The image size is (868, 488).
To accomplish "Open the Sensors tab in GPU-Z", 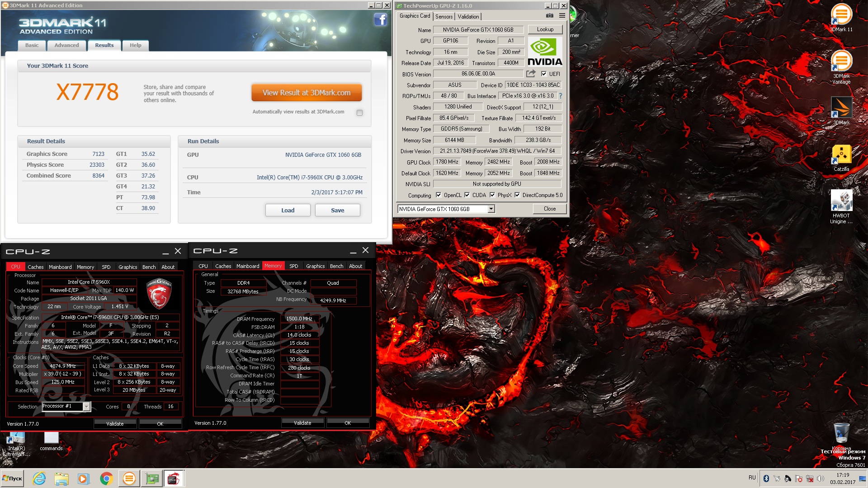I will click(x=444, y=17).
